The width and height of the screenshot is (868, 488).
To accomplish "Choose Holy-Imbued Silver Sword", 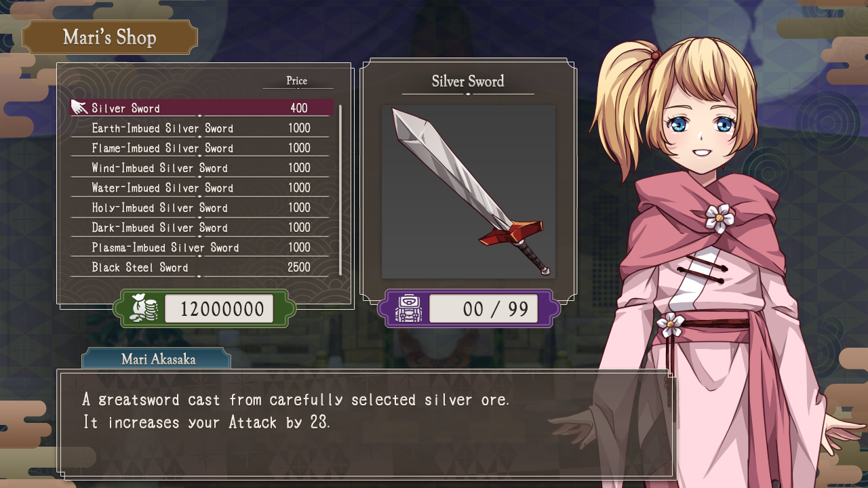I will point(202,207).
